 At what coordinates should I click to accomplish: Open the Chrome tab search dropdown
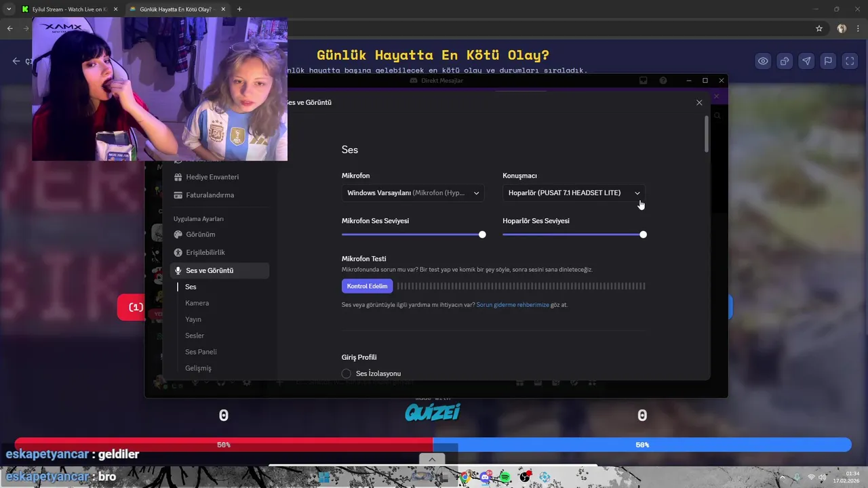click(x=9, y=9)
